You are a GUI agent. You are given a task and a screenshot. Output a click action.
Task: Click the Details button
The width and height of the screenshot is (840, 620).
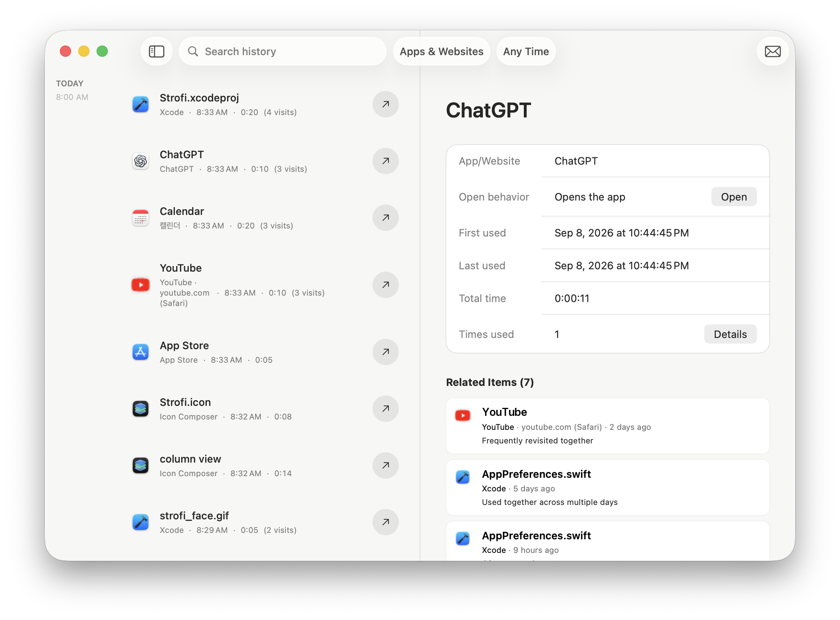[730, 334]
